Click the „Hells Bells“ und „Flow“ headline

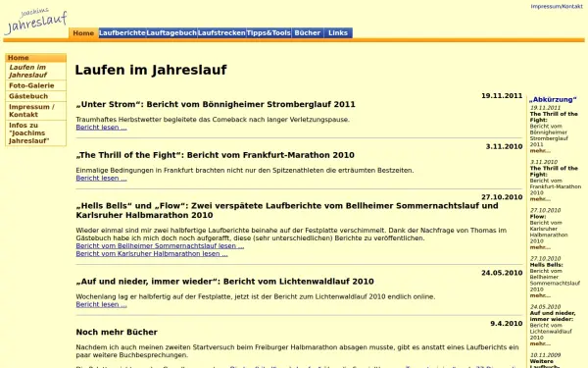point(287,210)
